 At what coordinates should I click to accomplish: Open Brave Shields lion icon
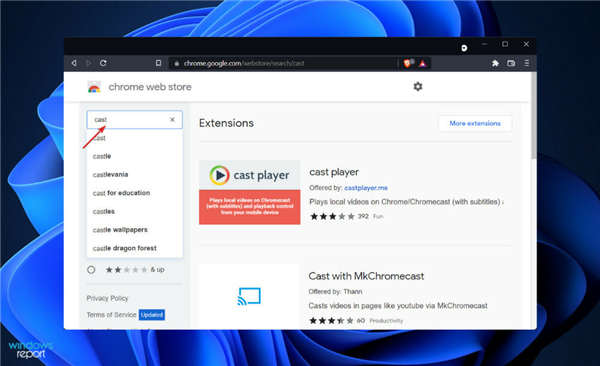(408, 63)
